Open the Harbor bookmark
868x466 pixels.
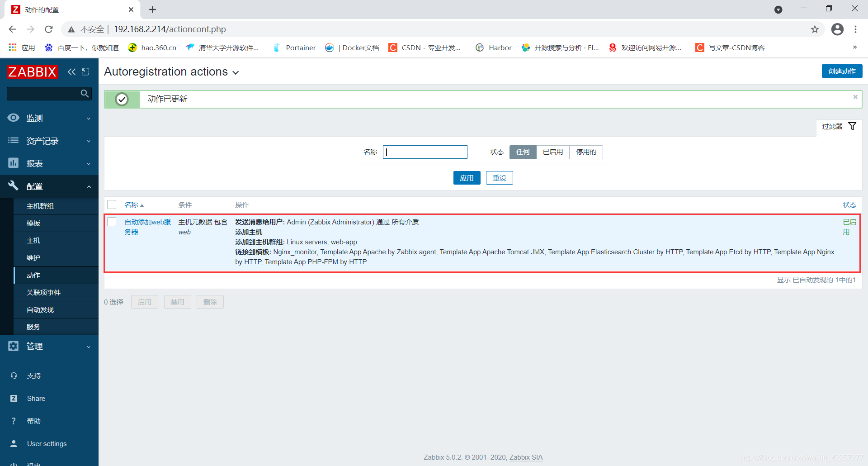coord(494,48)
